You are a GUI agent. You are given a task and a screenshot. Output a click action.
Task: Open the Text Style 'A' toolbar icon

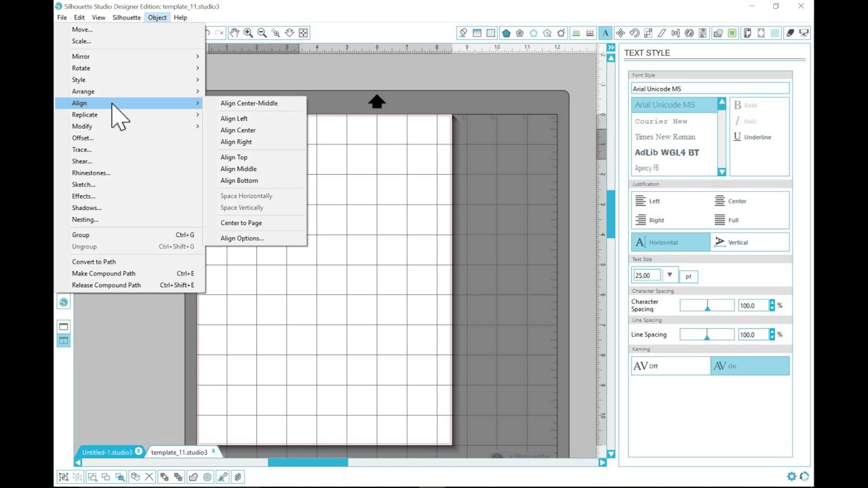tap(605, 33)
